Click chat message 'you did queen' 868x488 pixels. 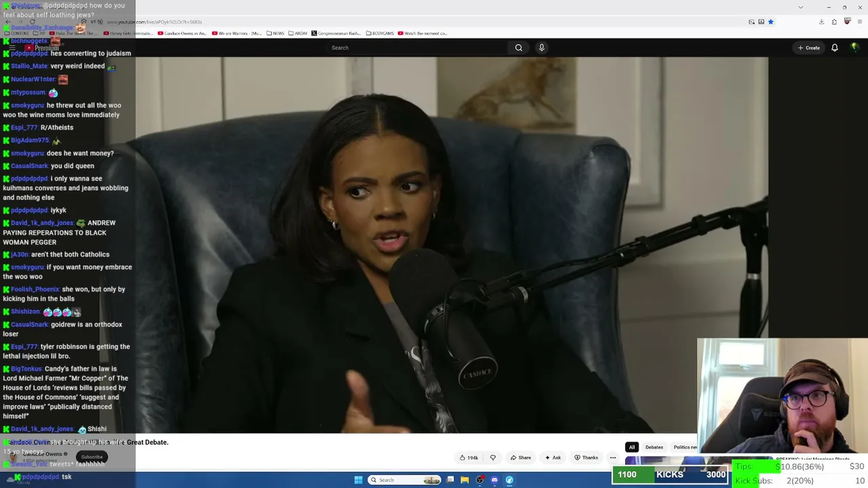(x=73, y=166)
